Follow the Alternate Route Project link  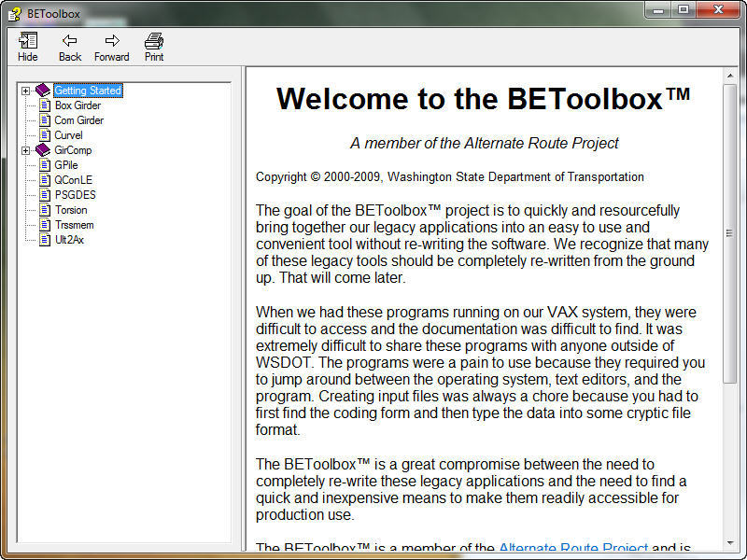pyautogui.click(x=573, y=548)
